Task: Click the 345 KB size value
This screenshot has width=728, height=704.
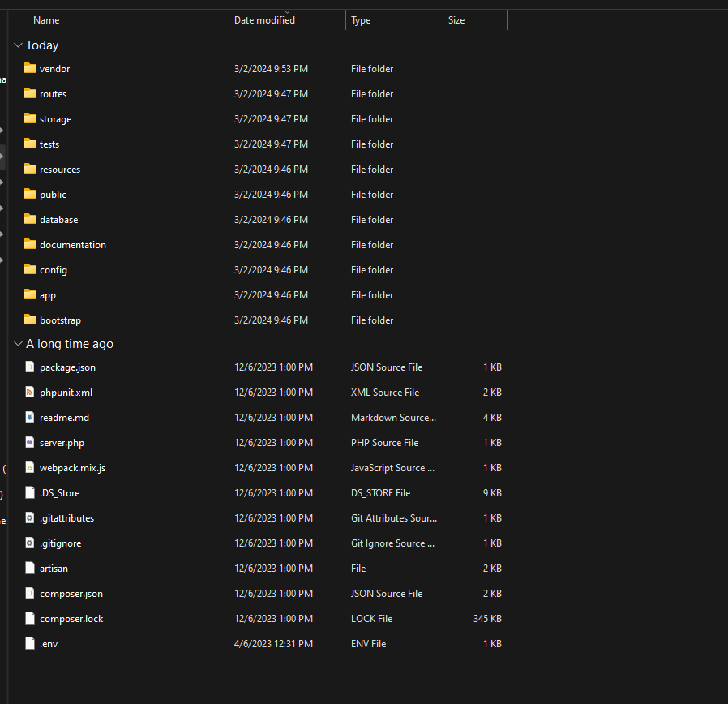Action: click(x=487, y=619)
